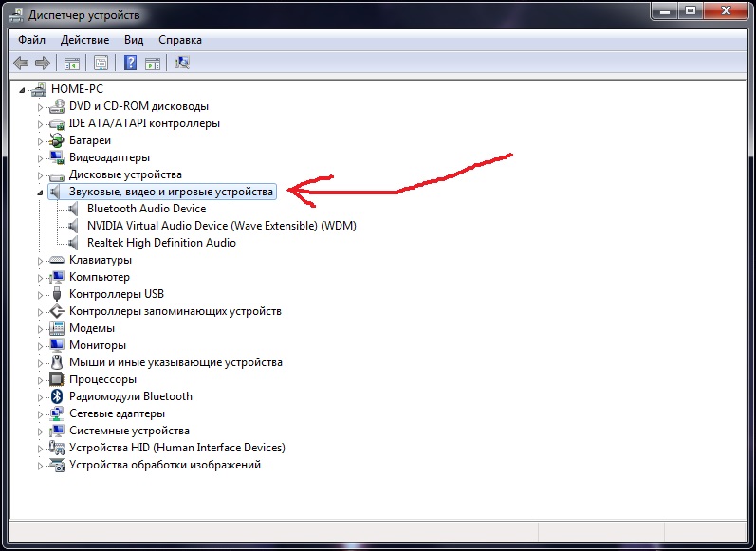This screenshot has height=551, width=756.
Task: Expand Устройства HID arrow
Action: [41, 449]
